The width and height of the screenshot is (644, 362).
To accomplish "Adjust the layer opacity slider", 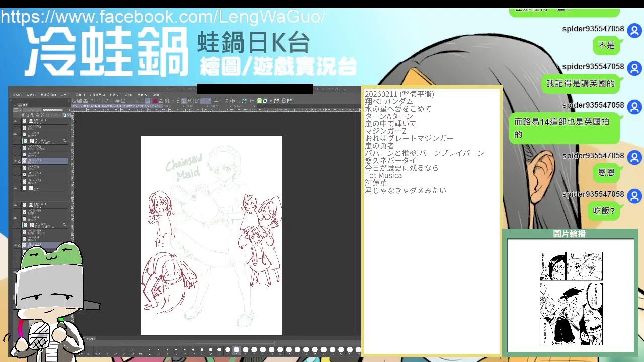I will click(x=52, y=110).
